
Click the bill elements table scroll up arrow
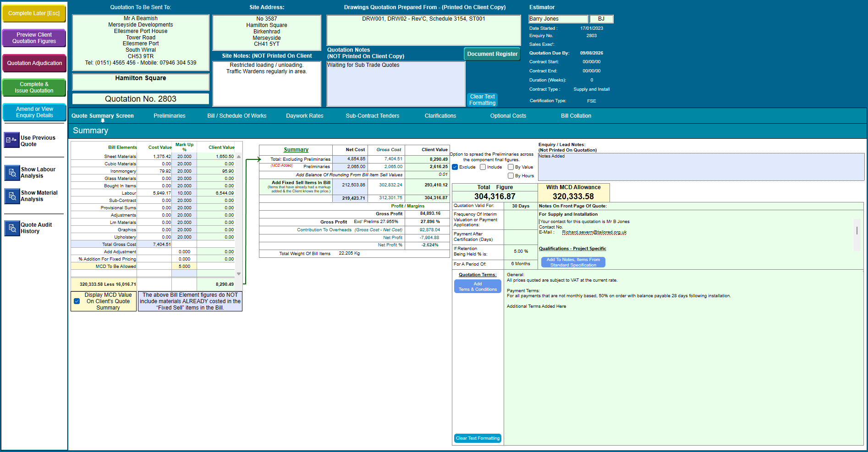[239, 157]
